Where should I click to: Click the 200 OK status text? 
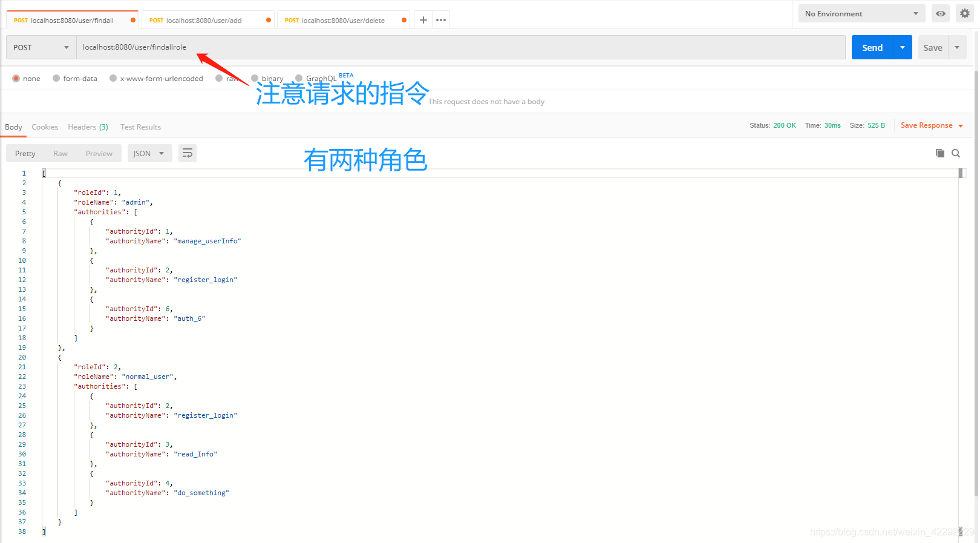click(x=785, y=125)
